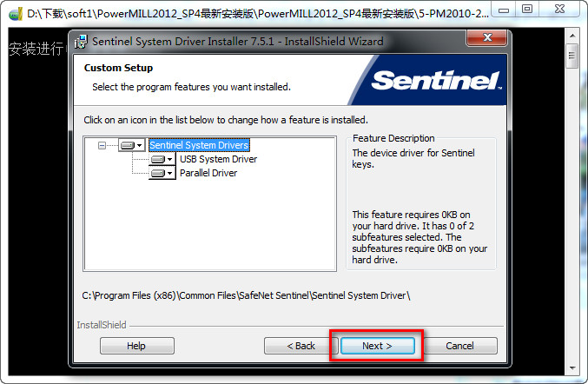Image resolution: width=588 pixels, height=384 pixels.
Task: Click the installer icon in the wizard title bar
Action: point(81,42)
